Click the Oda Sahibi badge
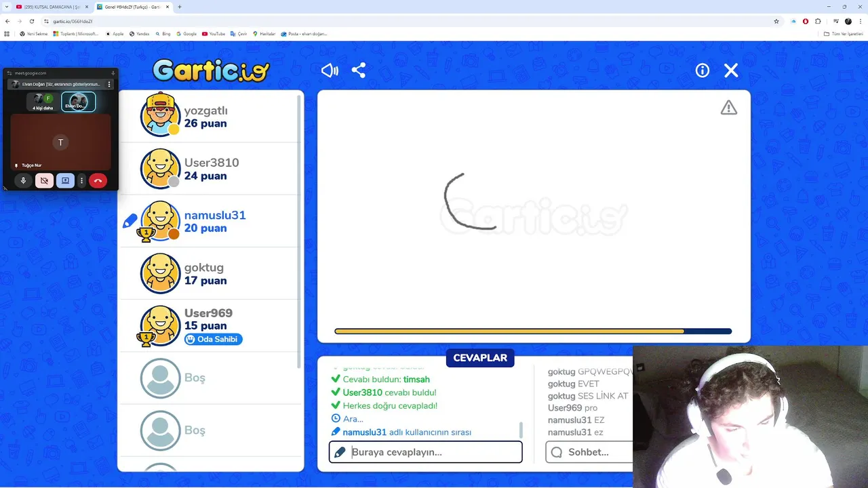Viewport: 868px width, 488px height. pos(213,339)
